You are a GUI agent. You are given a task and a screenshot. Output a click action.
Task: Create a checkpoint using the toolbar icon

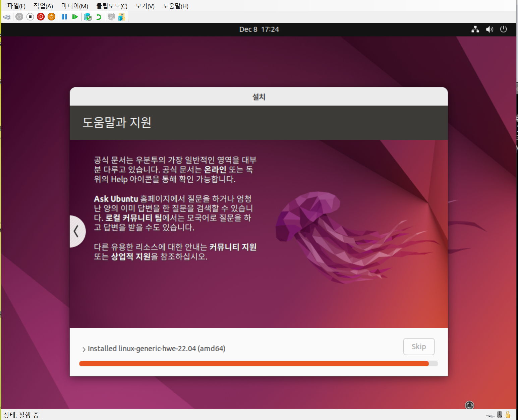click(88, 17)
